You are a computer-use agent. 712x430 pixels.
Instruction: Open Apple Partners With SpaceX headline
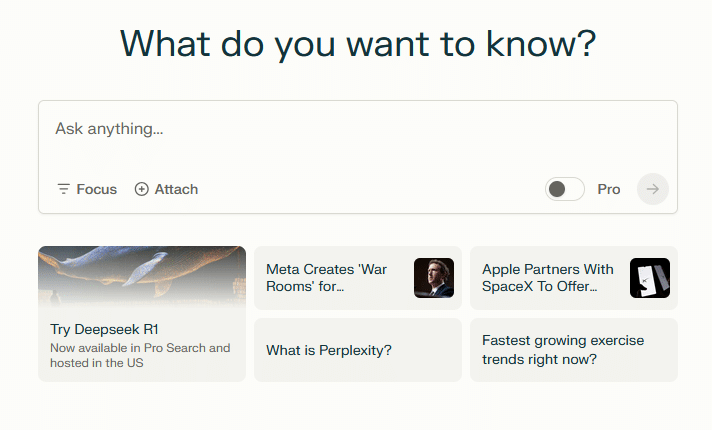(548, 278)
